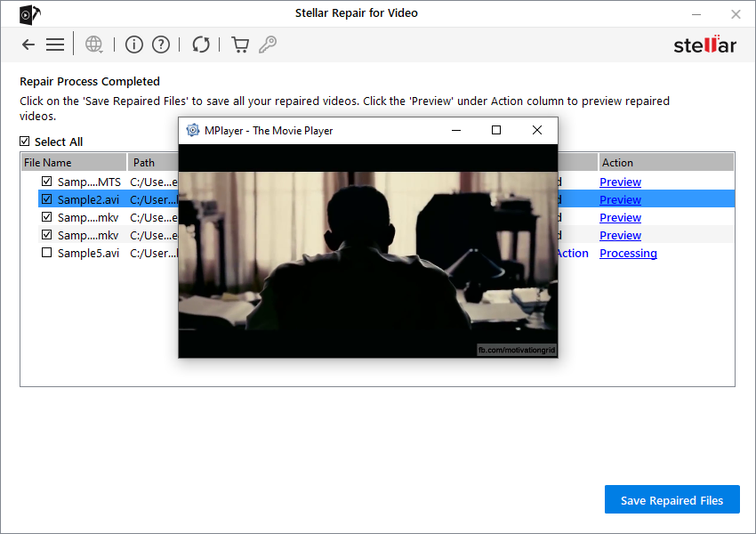Click the Stellar Repair app logo icon
The image size is (756, 534).
(29, 14)
